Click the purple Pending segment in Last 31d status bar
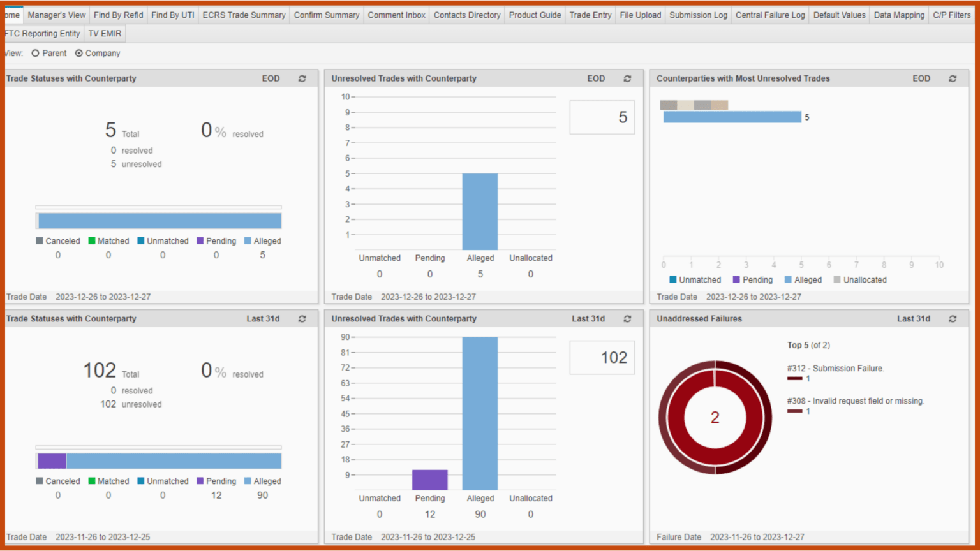 pyautogui.click(x=52, y=460)
